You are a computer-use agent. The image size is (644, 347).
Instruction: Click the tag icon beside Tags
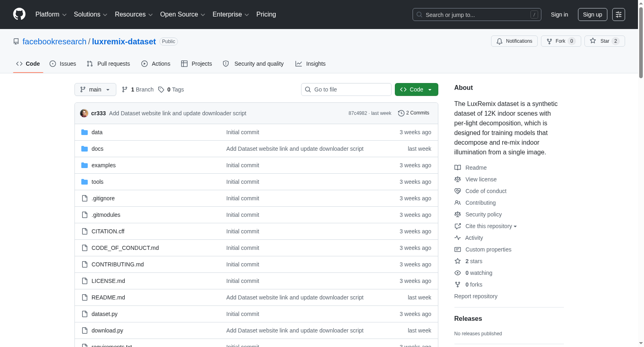[x=161, y=89]
